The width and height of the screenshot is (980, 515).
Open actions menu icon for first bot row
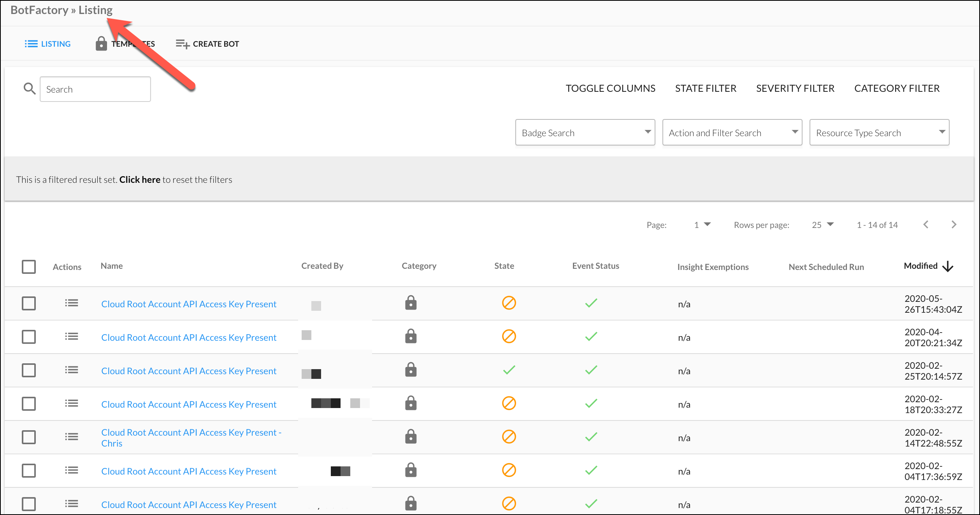[x=71, y=303]
